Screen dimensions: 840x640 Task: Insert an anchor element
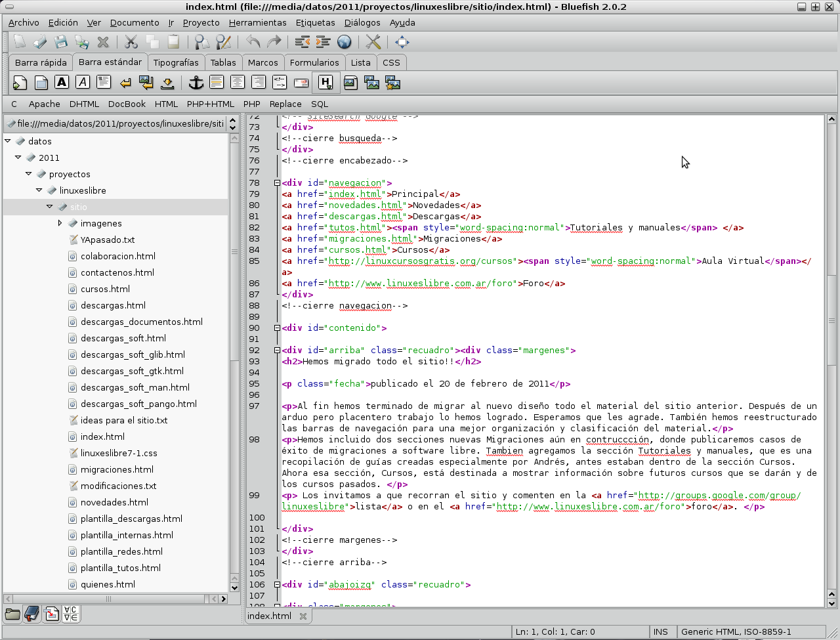click(x=196, y=82)
